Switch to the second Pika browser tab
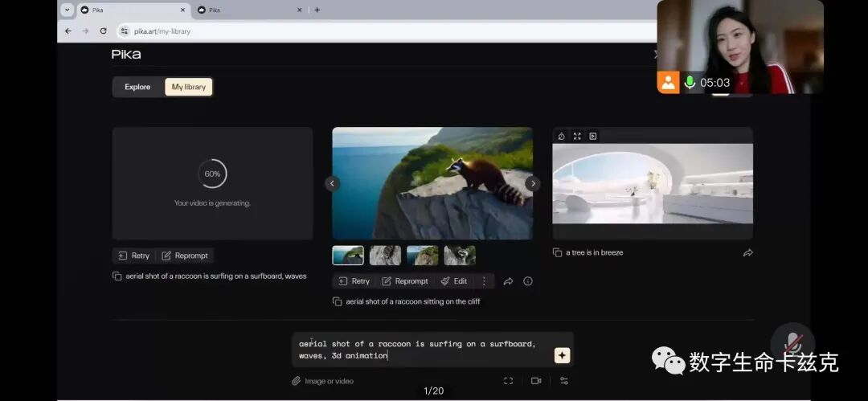 pyautogui.click(x=250, y=10)
